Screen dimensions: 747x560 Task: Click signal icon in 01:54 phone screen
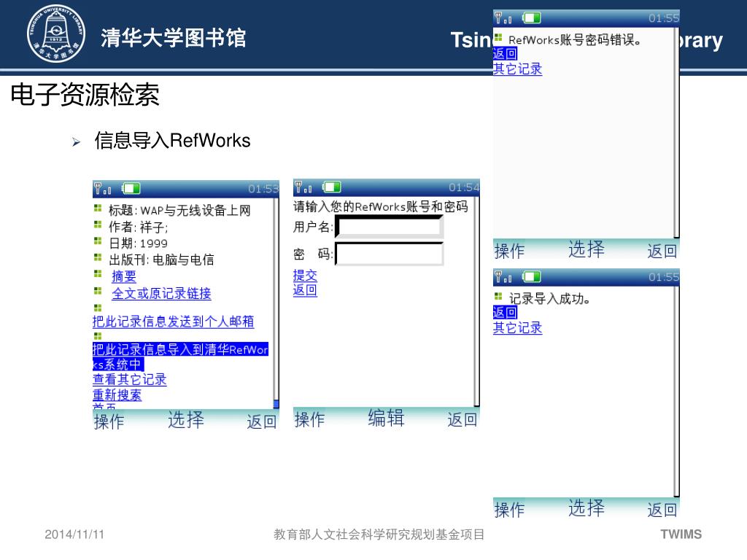(303, 187)
